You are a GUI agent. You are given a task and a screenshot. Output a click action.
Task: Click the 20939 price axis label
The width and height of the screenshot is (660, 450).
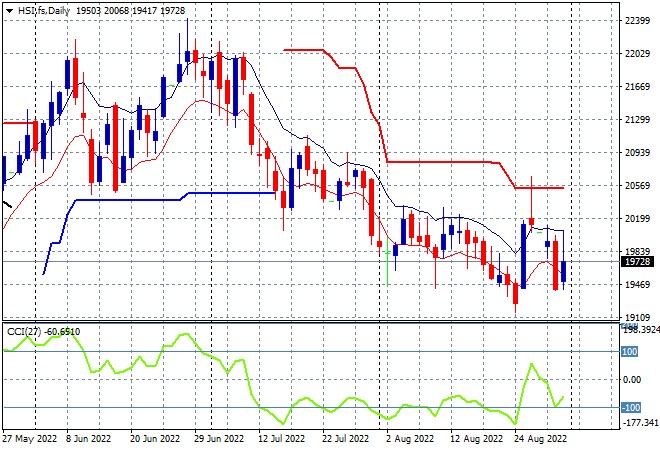(638, 152)
